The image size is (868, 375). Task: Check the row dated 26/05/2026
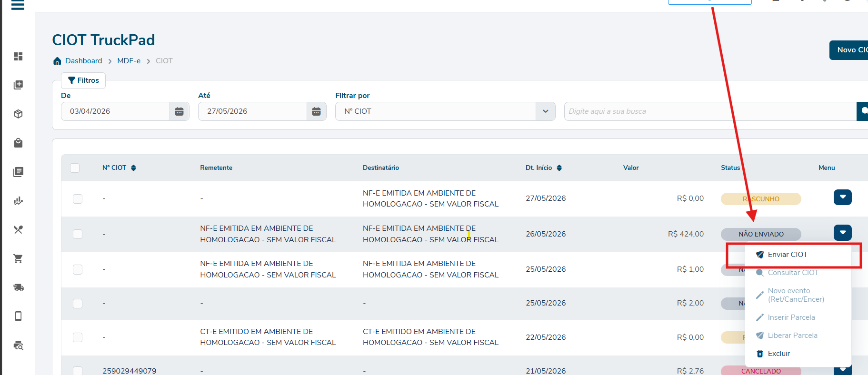78,234
